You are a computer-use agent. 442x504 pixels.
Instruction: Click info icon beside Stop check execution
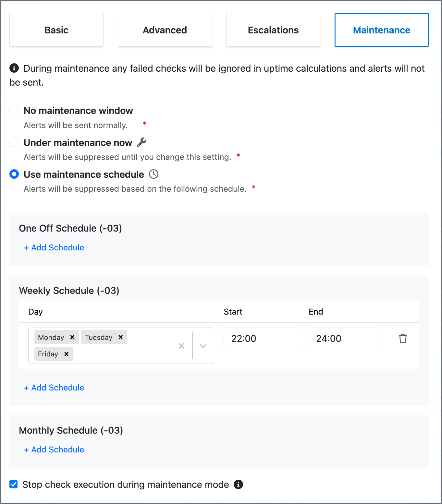[x=239, y=484]
